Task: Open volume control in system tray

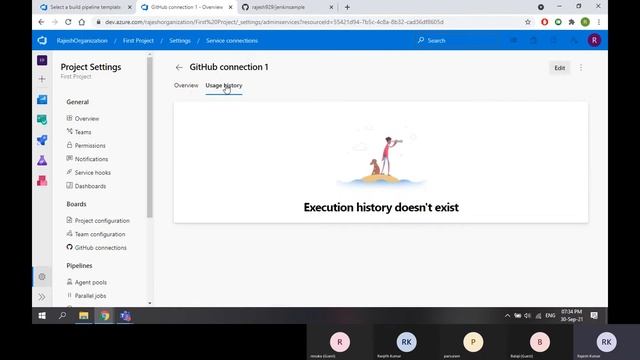Action: click(527, 316)
